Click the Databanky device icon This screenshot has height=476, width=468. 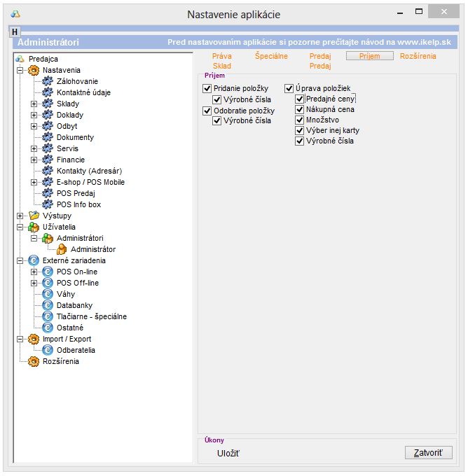(48, 305)
